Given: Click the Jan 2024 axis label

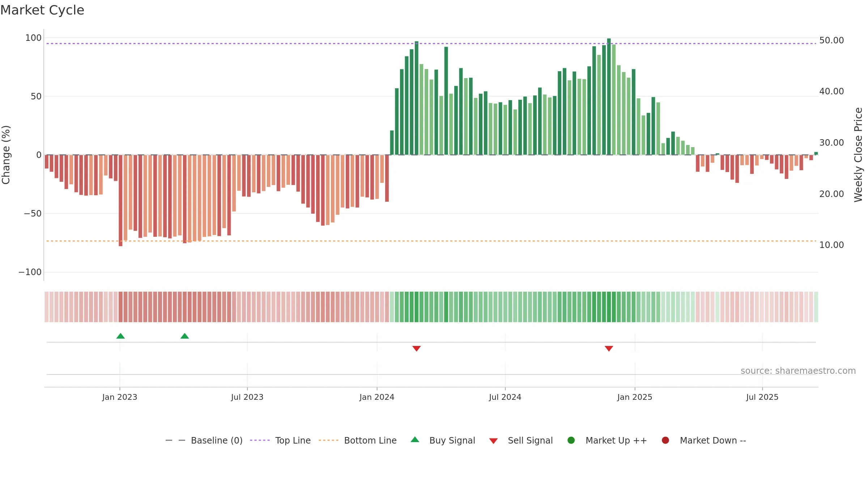Looking at the screenshot, I should (377, 397).
